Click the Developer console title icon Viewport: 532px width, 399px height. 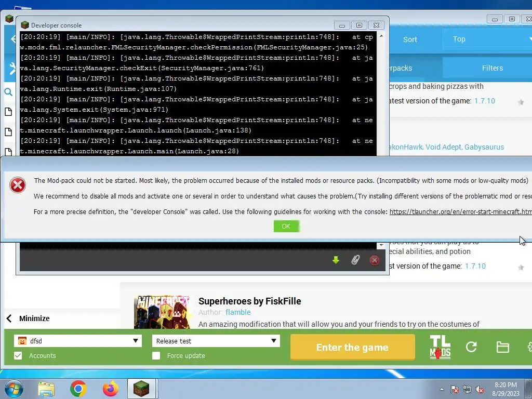(24, 25)
